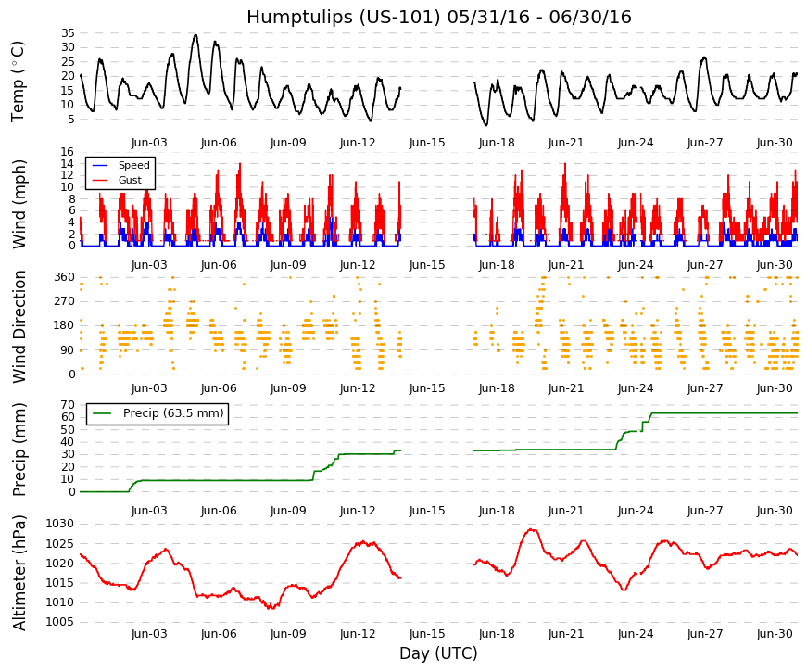Click Jun-15 tick under temperature plot

[x=427, y=143]
